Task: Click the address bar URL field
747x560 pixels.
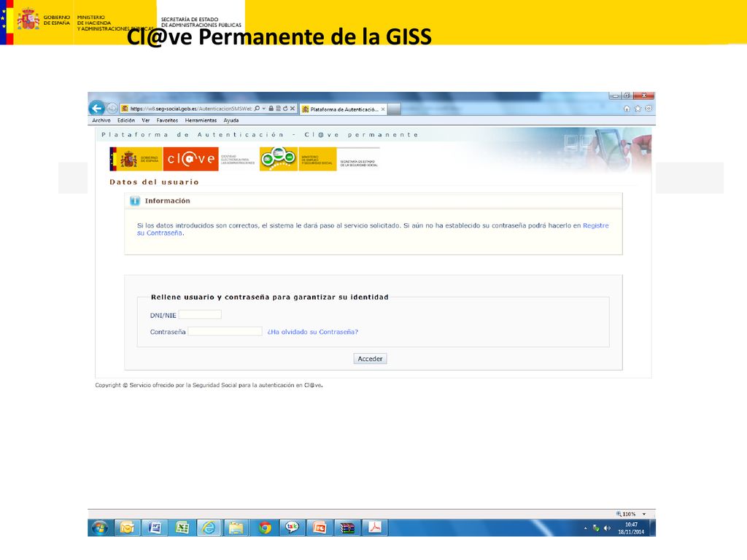Action: pos(190,109)
